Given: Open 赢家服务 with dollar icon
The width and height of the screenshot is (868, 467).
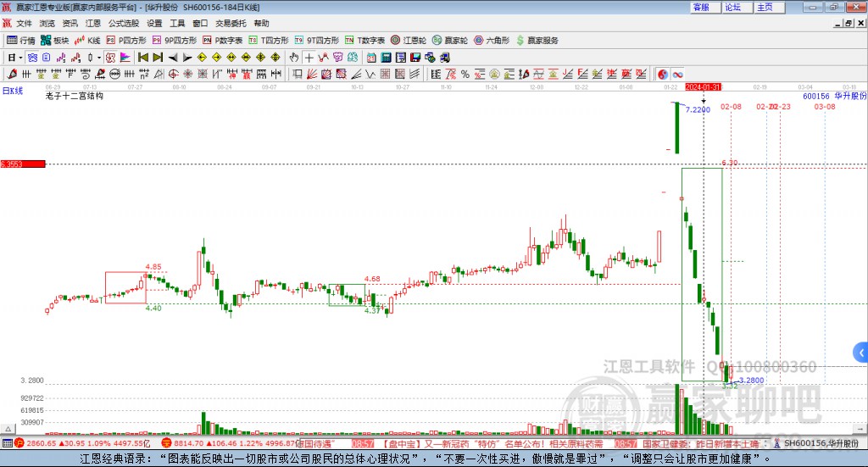Looking at the screenshot, I should coord(537,41).
